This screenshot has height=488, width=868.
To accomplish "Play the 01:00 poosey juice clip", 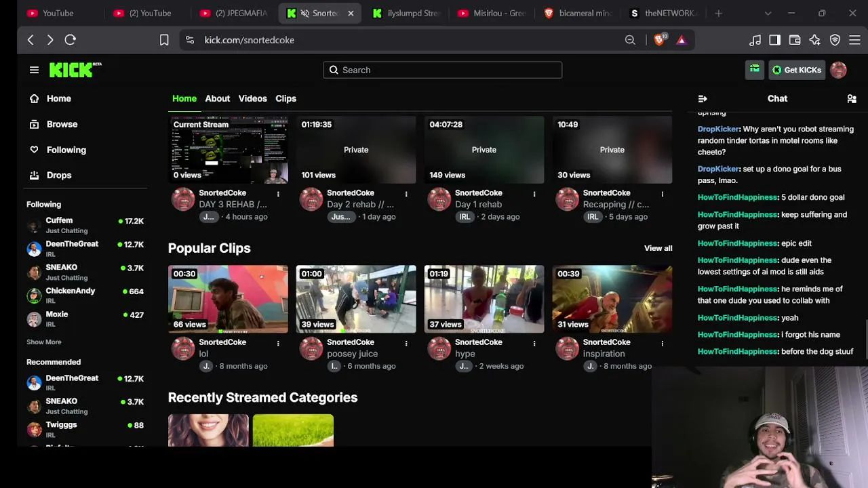I will point(356,299).
